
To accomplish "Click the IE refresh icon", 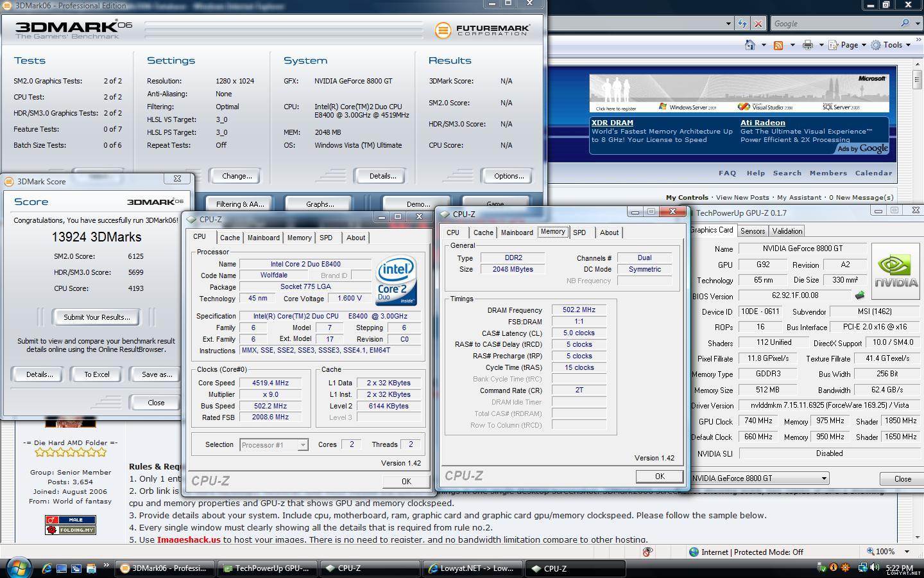I will click(742, 24).
